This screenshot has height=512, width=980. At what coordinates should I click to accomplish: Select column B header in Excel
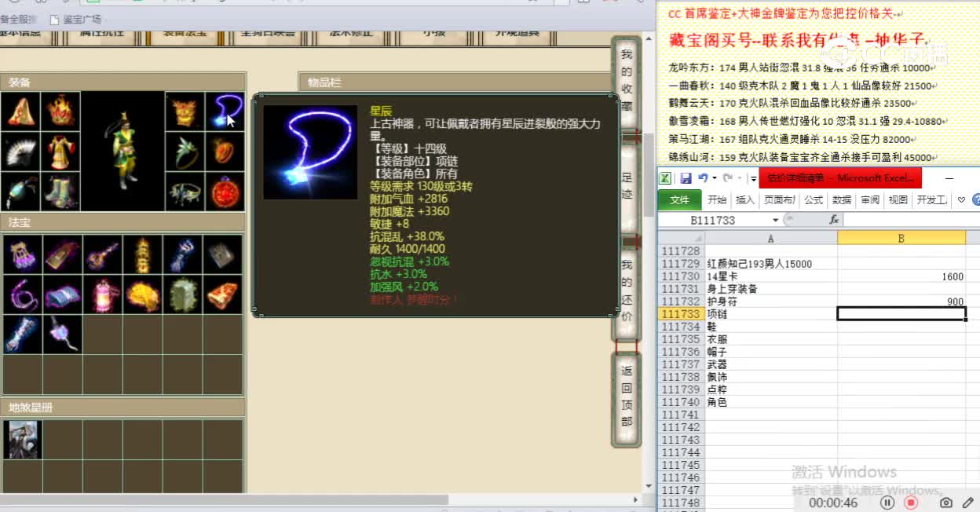click(901, 238)
